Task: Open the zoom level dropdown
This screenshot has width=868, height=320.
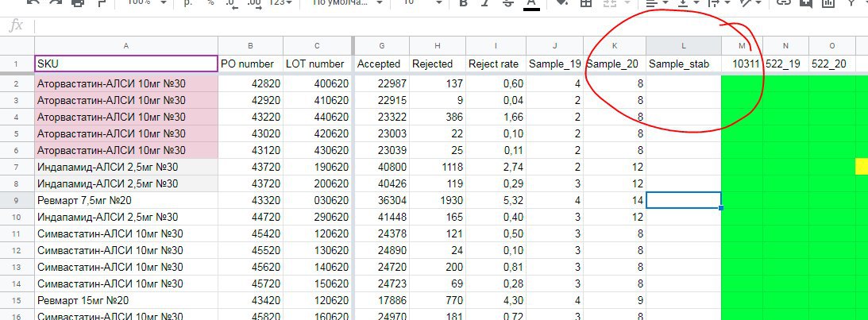Action: (x=147, y=3)
